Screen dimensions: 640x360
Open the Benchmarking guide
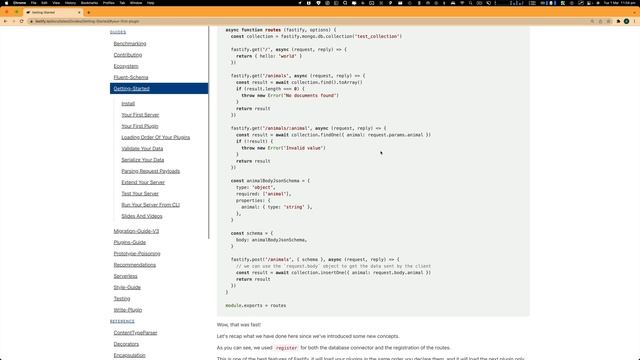[130, 44]
